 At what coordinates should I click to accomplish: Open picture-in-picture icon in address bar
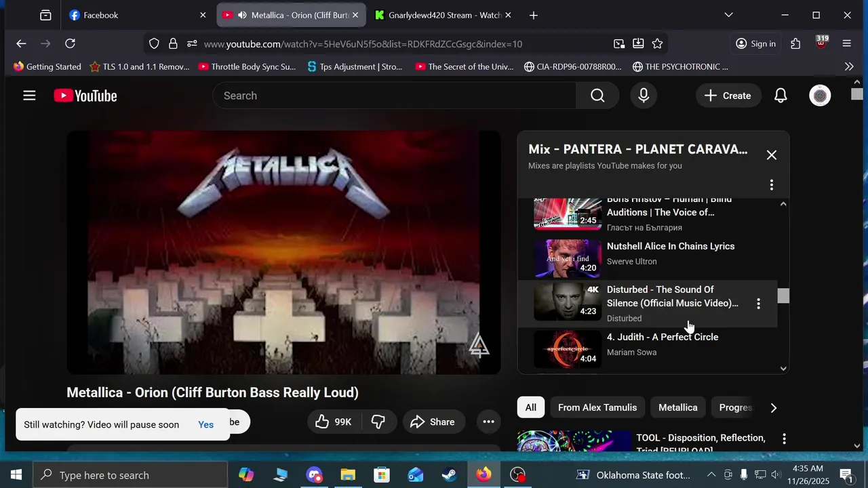pyautogui.click(x=619, y=43)
